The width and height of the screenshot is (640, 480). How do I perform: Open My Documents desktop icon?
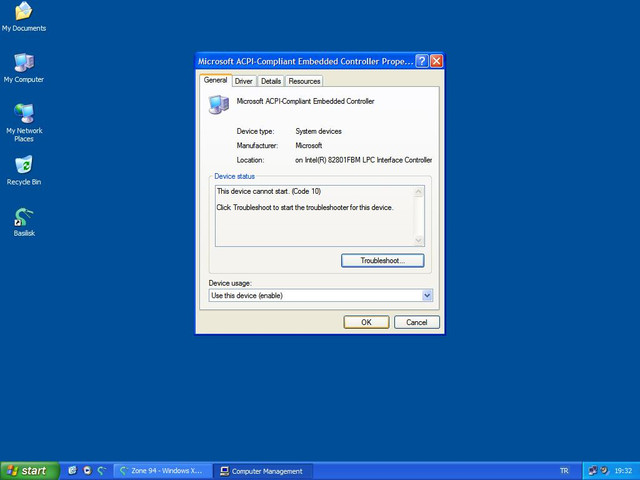[24, 16]
